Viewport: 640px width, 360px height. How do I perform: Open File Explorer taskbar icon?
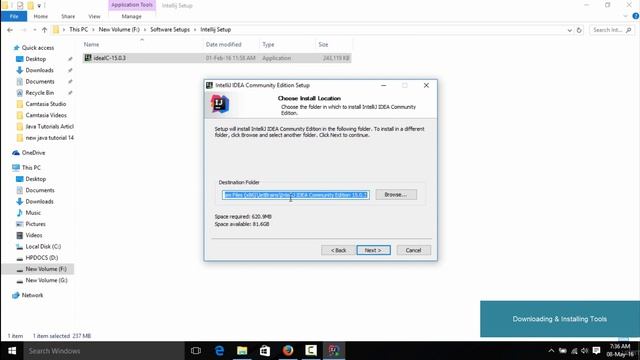point(242,351)
